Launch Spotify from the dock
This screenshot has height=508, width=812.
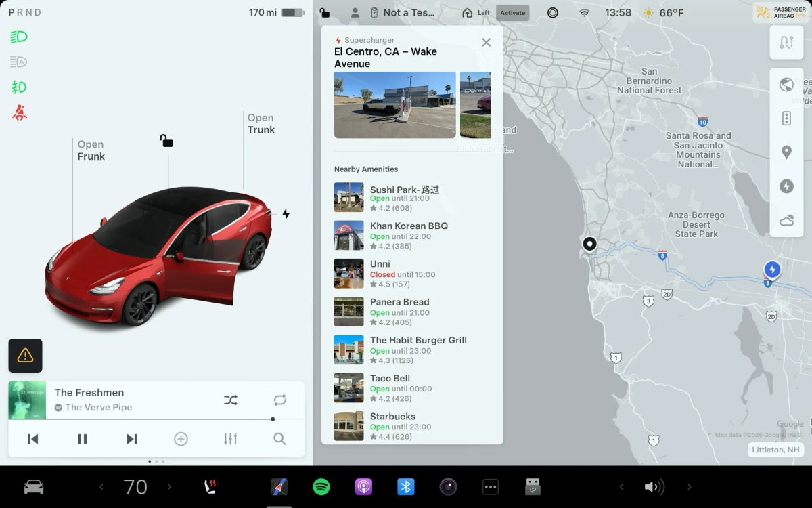point(321,487)
